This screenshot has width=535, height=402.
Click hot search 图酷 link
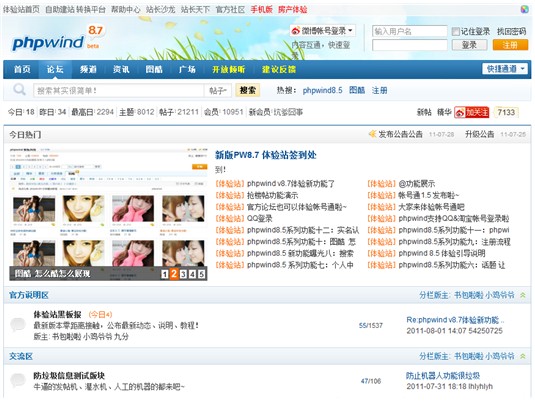357,90
